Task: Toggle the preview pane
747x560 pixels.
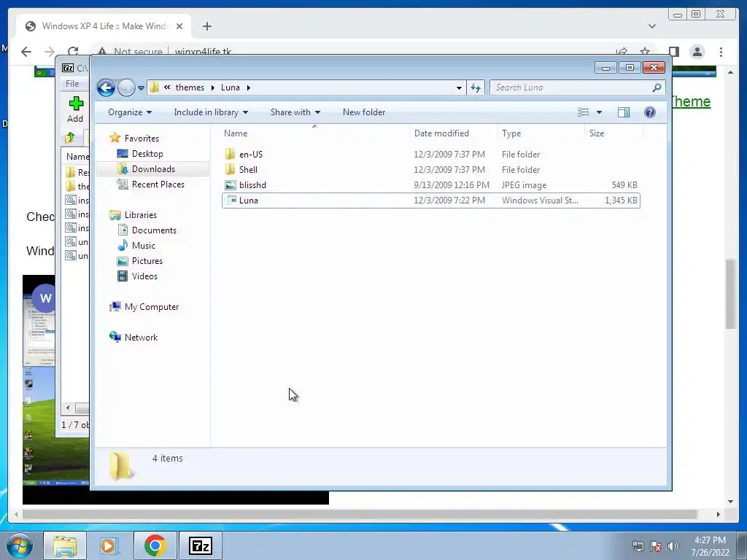Action: (623, 112)
